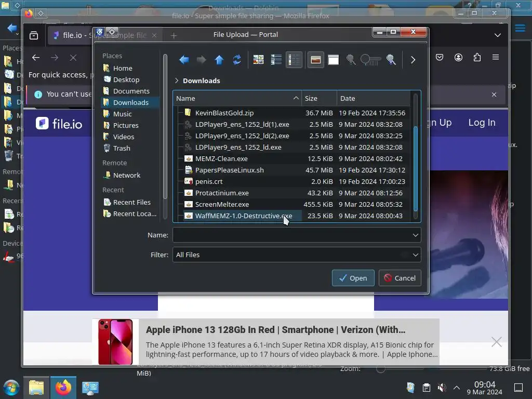532x399 pixels.
Task: Open the All Files filter dropdown
Action: pyautogui.click(x=297, y=255)
